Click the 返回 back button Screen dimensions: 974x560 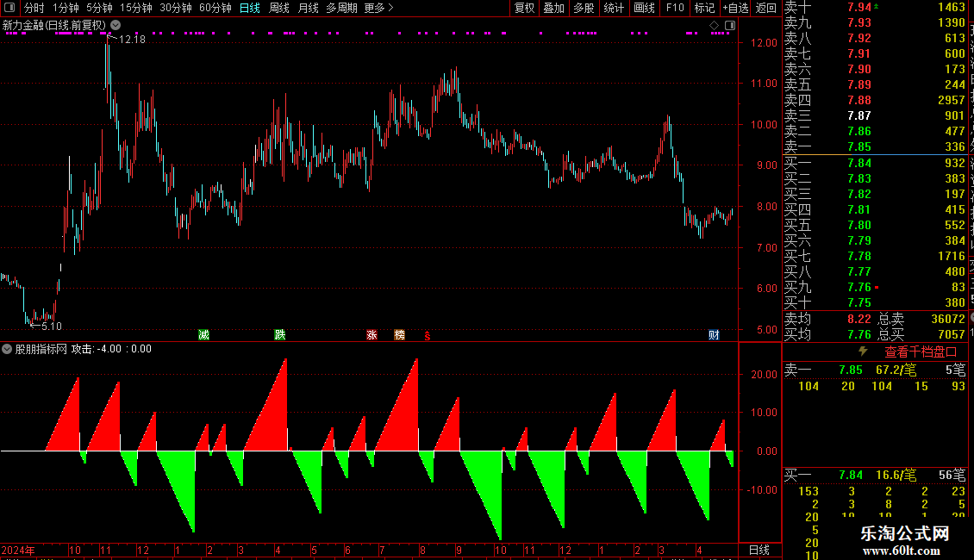[766, 8]
